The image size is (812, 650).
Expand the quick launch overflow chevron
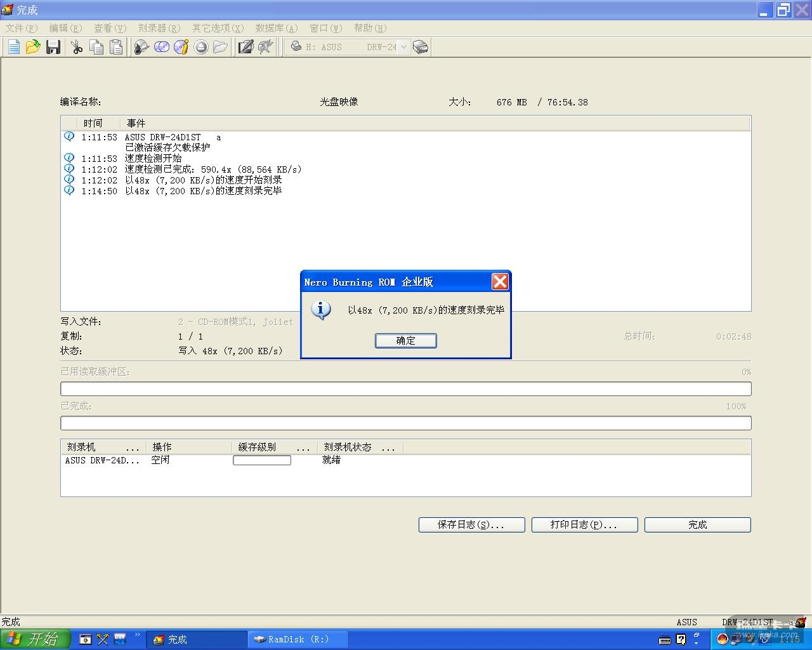tap(137, 635)
